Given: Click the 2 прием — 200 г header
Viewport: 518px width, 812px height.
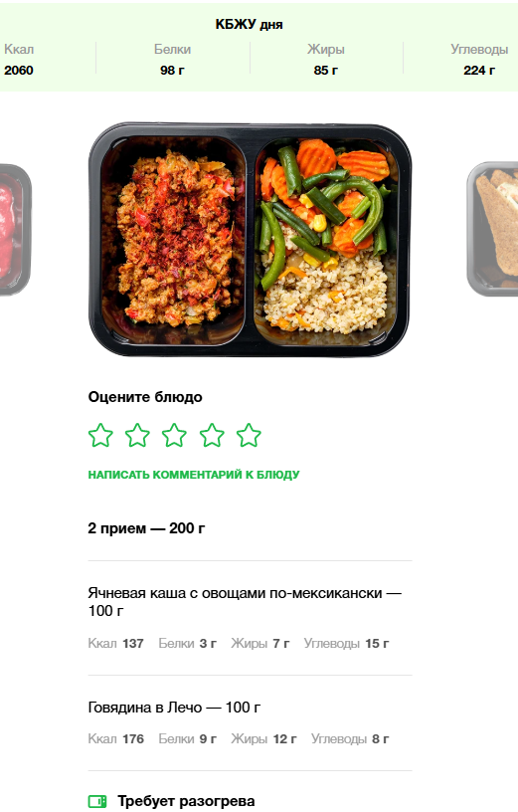Looking at the screenshot, I should click(x=146, y=528).
